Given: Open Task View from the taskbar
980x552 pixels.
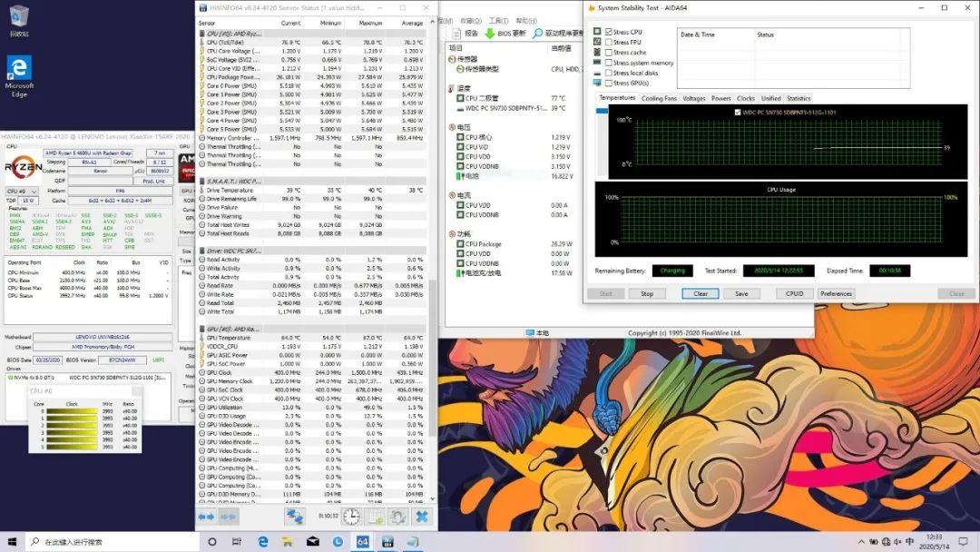Looking at the screenshot, I should [237, 541].
